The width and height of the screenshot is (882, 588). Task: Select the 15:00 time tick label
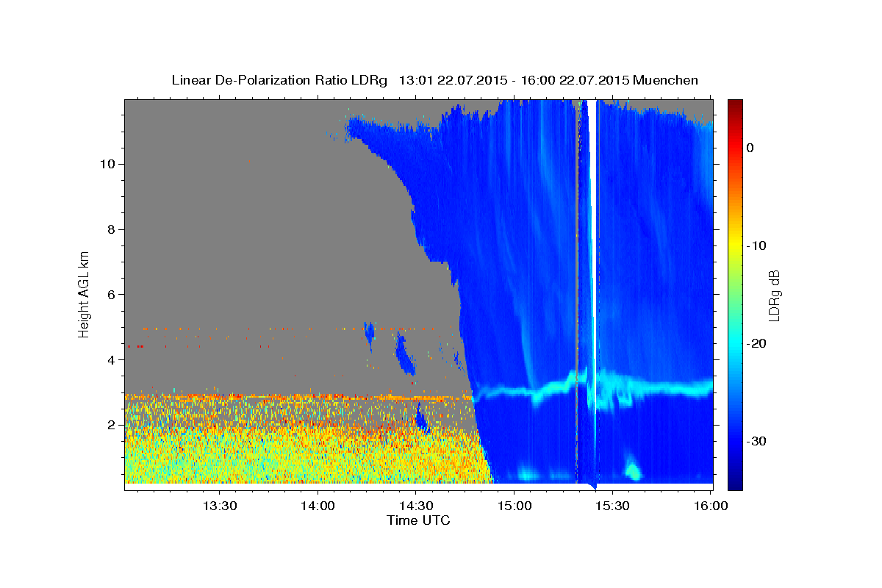pos(514,506)
